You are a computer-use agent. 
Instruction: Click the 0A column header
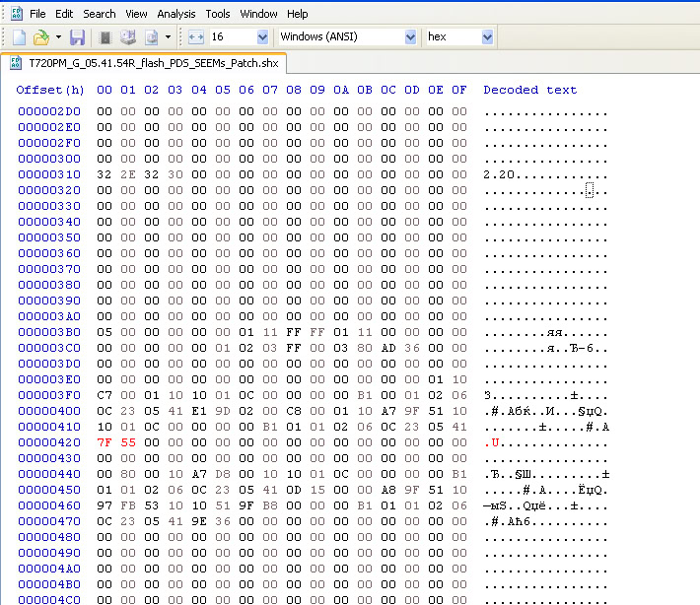click(341, 90)
